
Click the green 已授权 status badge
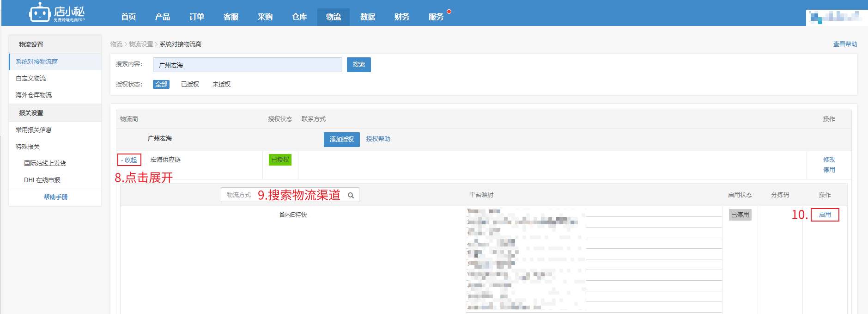(x=280, y=160)
